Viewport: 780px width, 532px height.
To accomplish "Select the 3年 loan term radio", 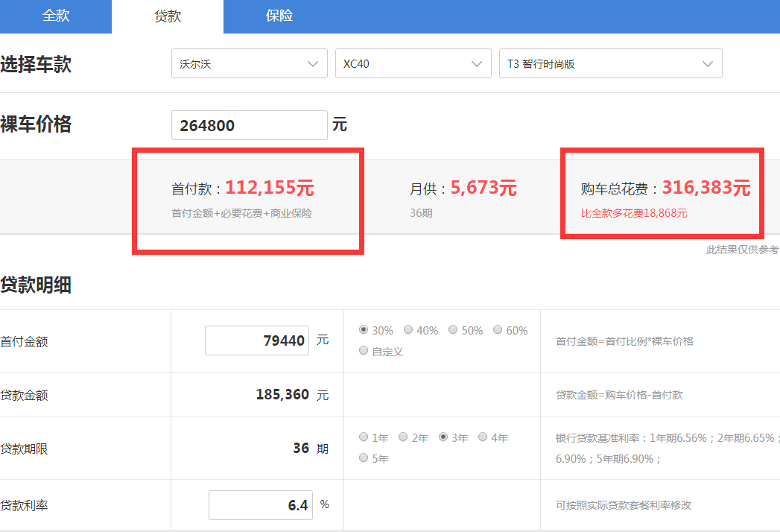I will (x=443, y=437).
